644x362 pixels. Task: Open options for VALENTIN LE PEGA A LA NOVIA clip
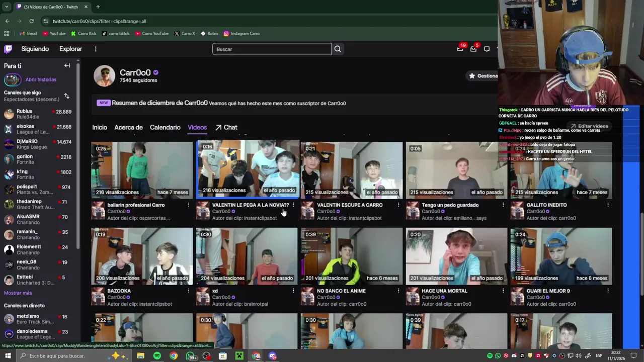(293, 205)
